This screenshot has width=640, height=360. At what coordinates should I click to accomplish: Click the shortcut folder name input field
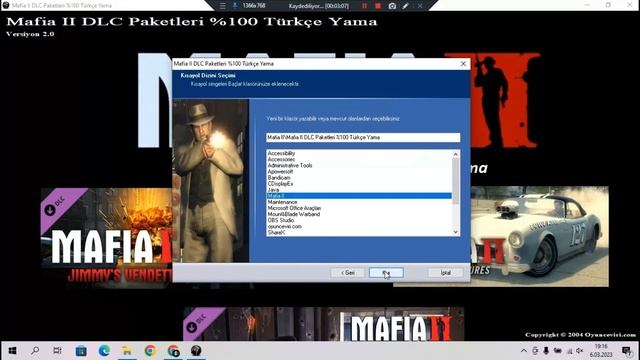(x=363, y=138)
